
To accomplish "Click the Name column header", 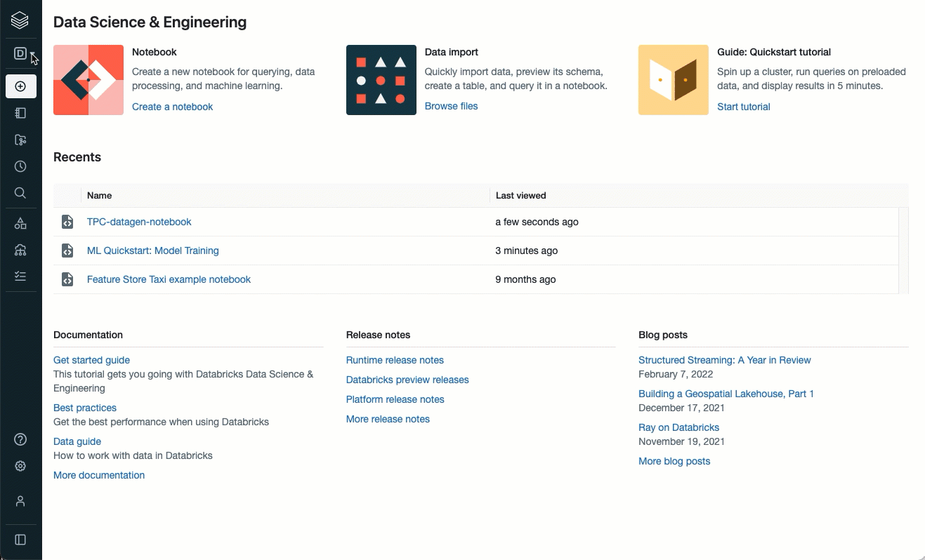I will point(99,196).
